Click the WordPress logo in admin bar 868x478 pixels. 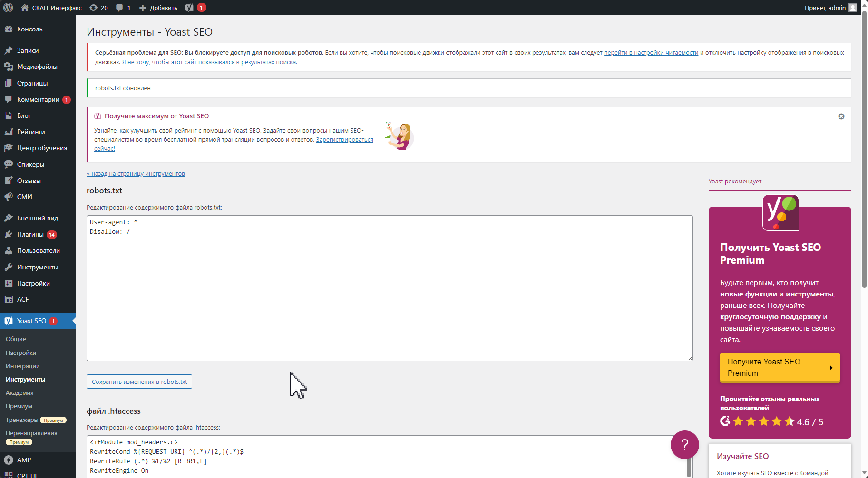click(x=8, y=8)
